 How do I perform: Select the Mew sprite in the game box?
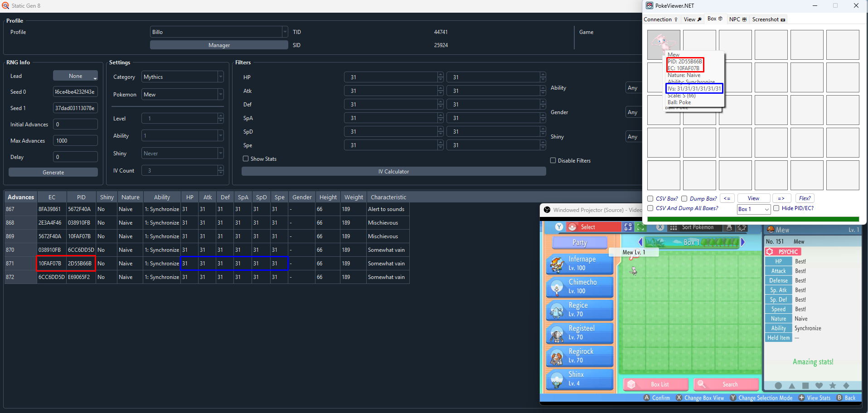click(x=634, y=271)
